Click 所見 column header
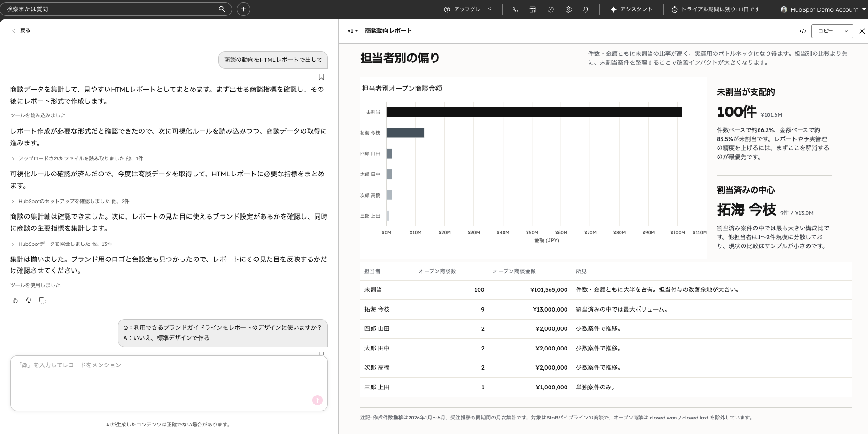This screenshot has width=868, height=434. (581, 271)
